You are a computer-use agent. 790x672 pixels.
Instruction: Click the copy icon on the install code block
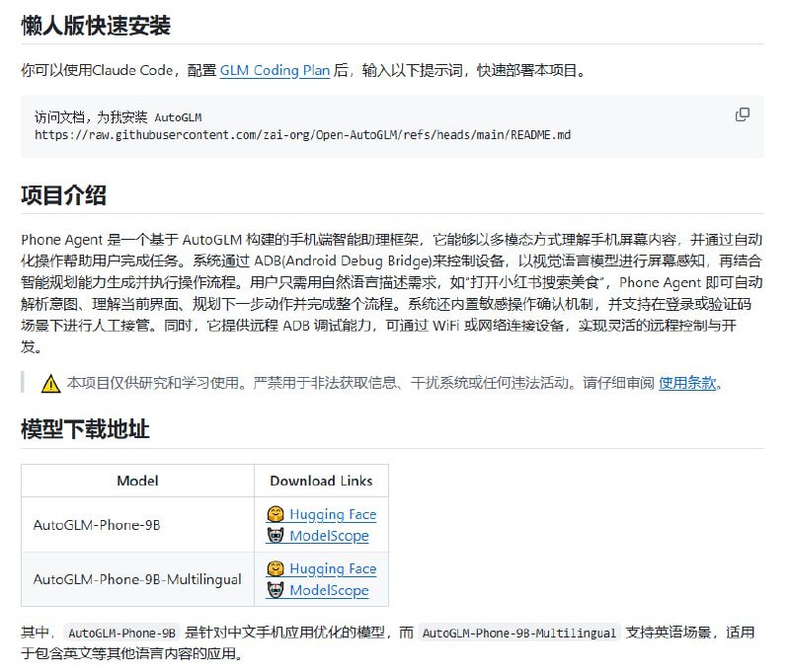(742, 115)
